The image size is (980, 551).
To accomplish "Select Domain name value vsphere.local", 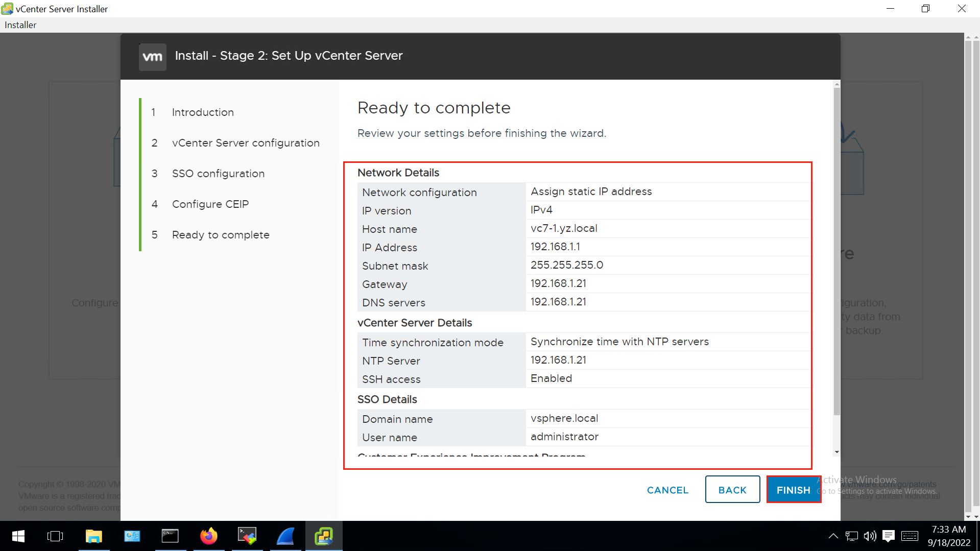I will tap(564, 418).
